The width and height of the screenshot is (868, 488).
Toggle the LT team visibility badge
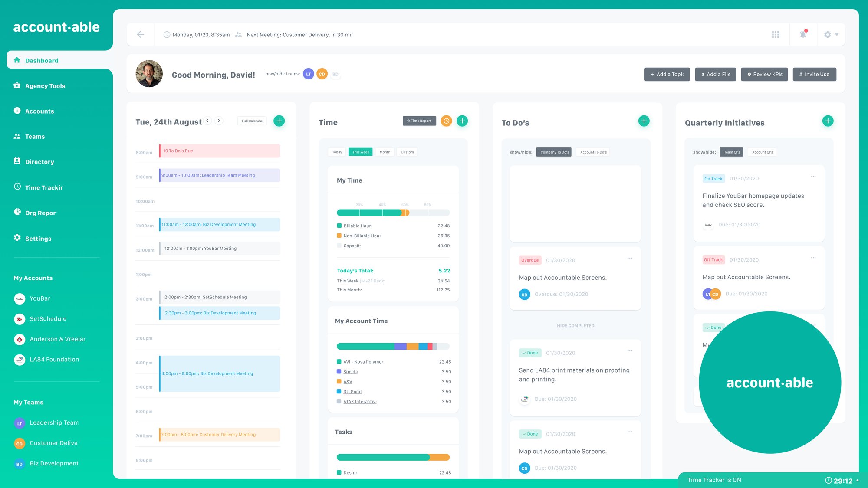[x=308, y=74]
